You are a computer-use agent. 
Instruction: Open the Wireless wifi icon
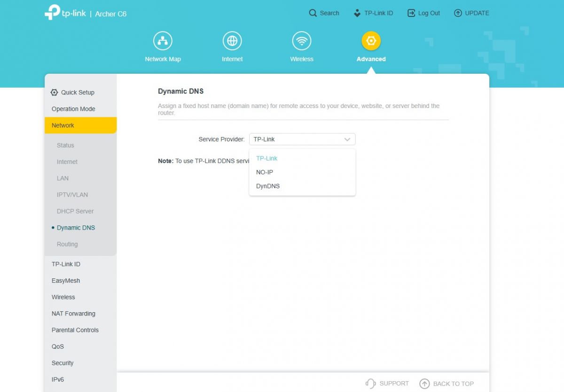pos(302,41)
